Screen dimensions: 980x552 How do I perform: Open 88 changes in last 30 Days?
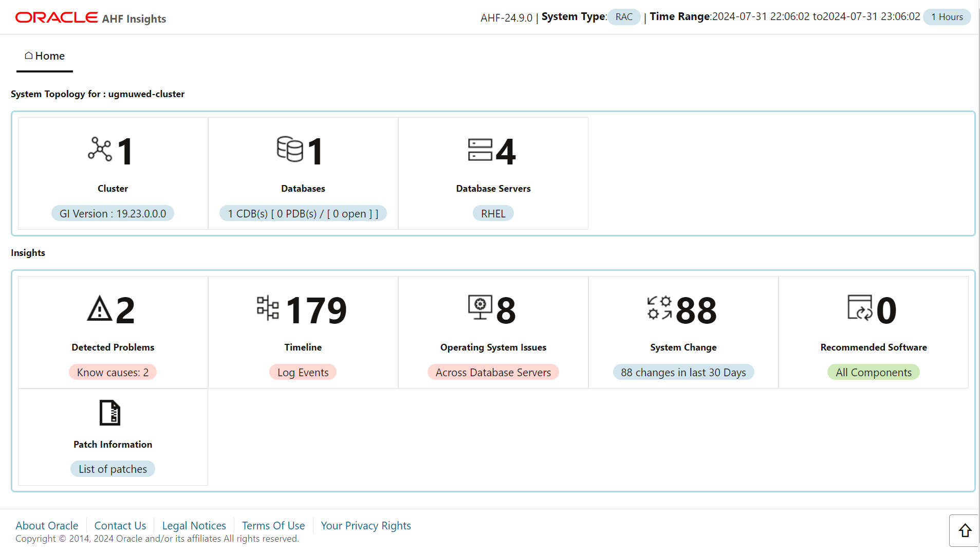pyautogui.click(x=683, y=372)
